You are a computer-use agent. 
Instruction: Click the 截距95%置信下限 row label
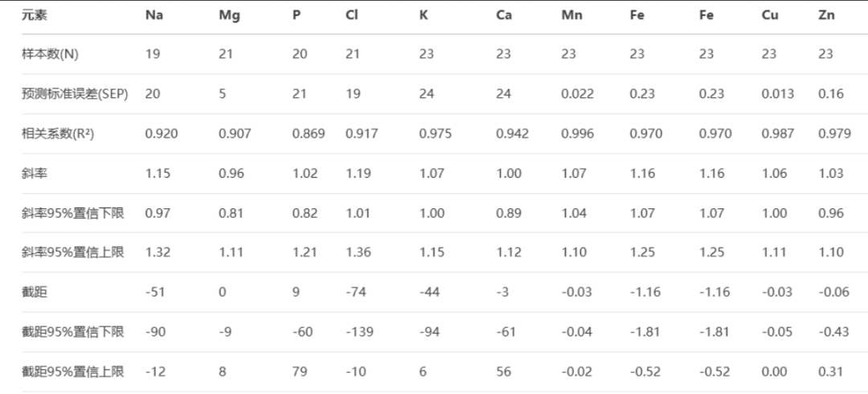coord(72,332)
